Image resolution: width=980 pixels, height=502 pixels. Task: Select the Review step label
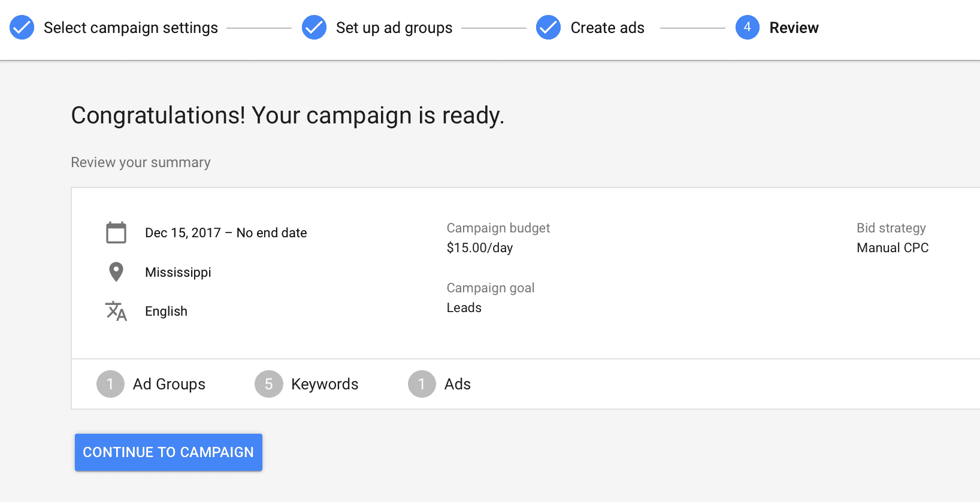(x=794, y=28)
